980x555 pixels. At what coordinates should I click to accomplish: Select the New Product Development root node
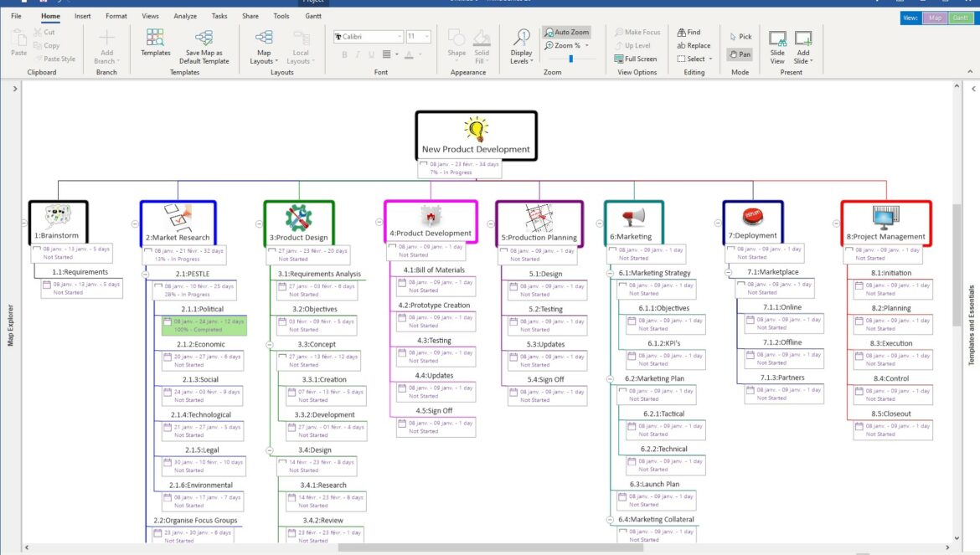(476, 136)
